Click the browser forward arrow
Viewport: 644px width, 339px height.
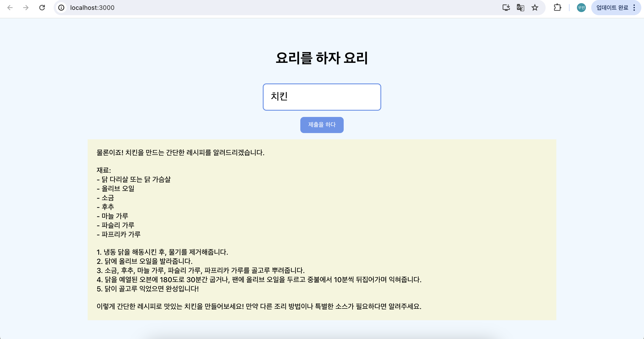pyautogui.click(x=26, y=8)
